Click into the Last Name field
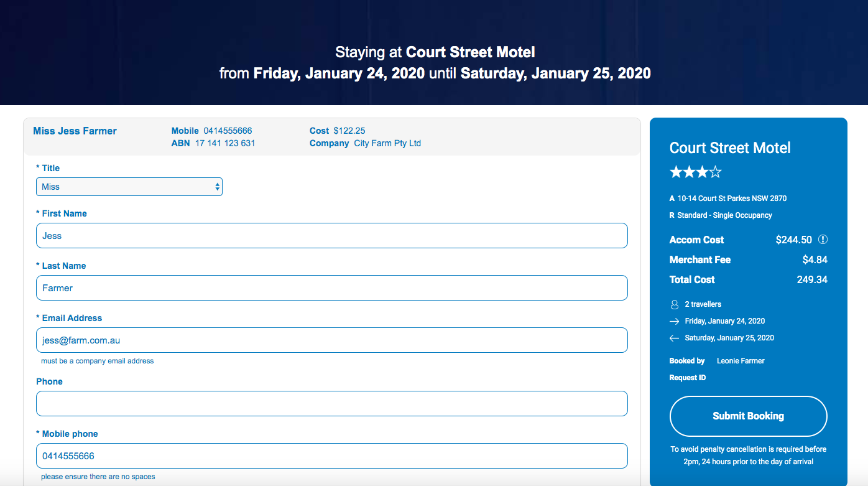 click(x=331, y=288)
